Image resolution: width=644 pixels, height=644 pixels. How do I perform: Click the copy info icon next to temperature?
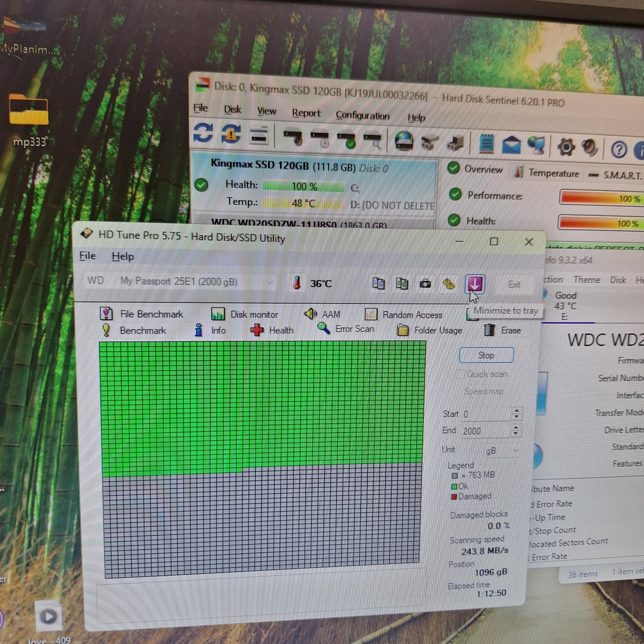pyautogui.click(x=378, y=284)
